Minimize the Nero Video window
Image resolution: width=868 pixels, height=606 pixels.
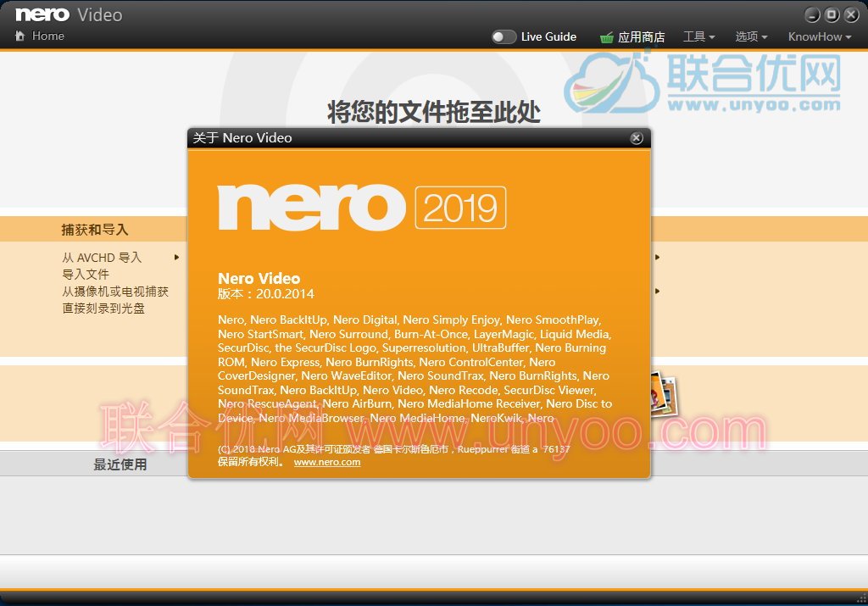click(812, 15)
